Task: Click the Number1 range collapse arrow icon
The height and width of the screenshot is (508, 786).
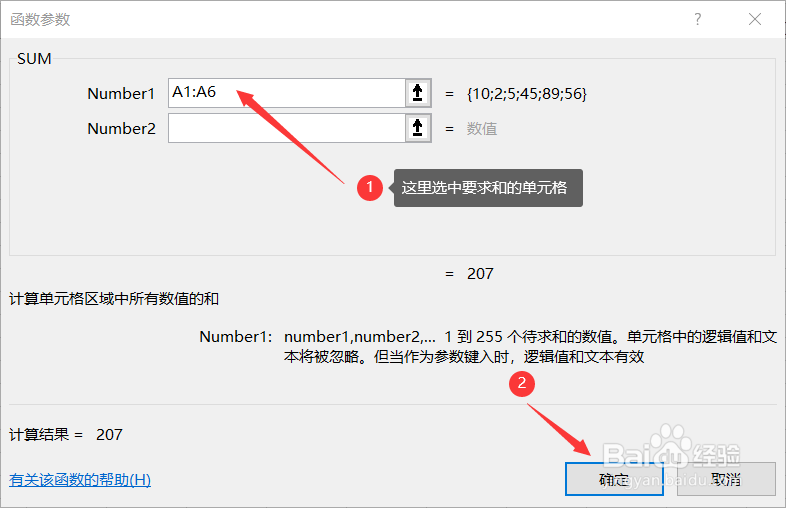Action: point(418,93)
